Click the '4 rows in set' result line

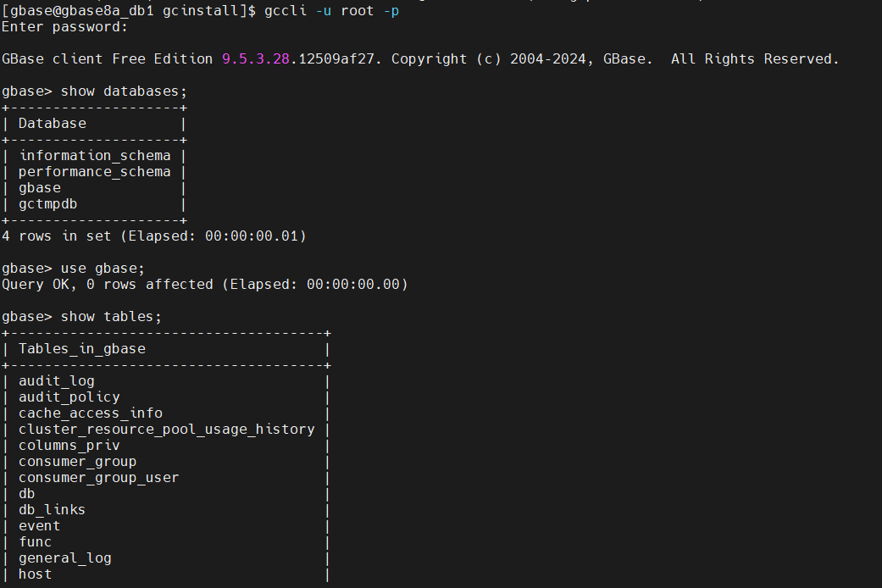pyautogui.click(x=154, y=236)
